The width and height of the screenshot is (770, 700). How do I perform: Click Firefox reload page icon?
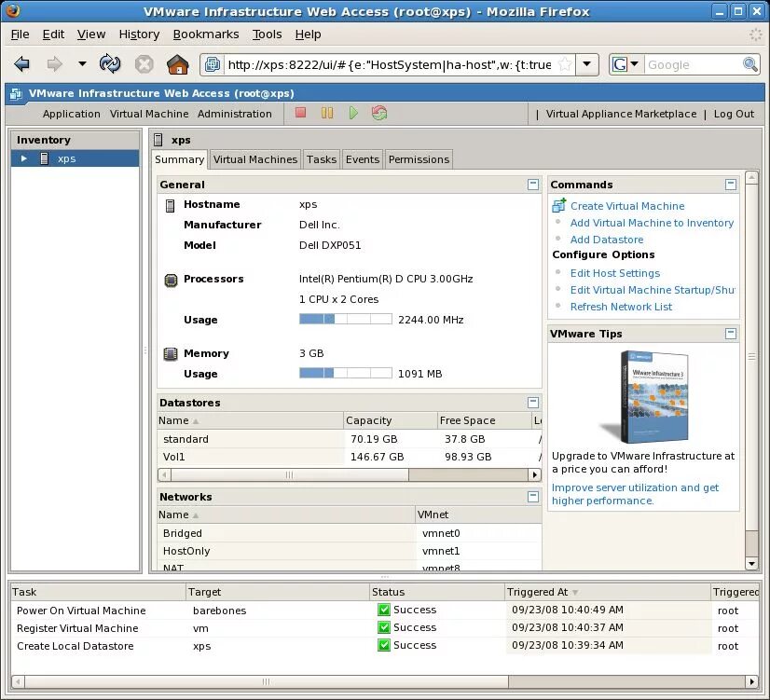110,63
